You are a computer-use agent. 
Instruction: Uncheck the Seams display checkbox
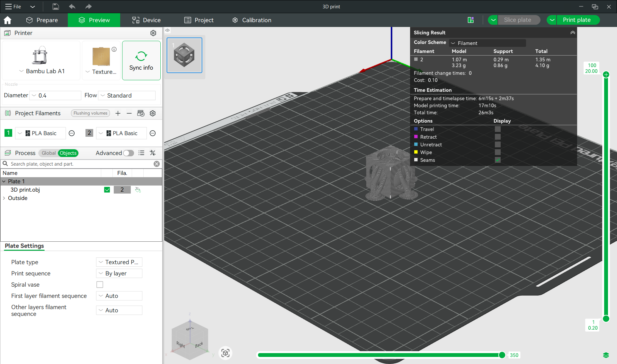[497, 160]
